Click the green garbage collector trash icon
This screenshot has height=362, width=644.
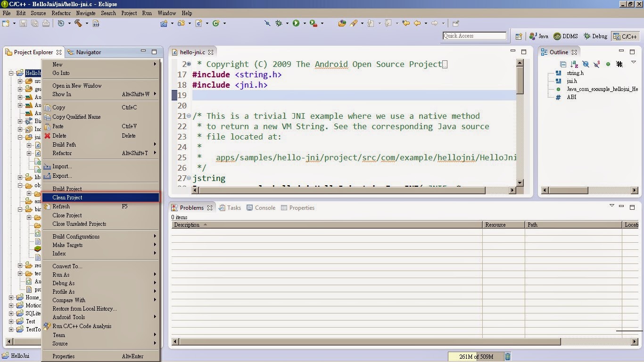click(x=508, y=357)
